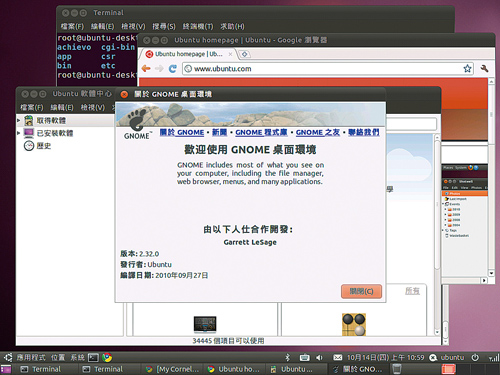Open the Chrome wrench settings menu
The height and width of the screenshot is (375, 500).
[484, 69]
